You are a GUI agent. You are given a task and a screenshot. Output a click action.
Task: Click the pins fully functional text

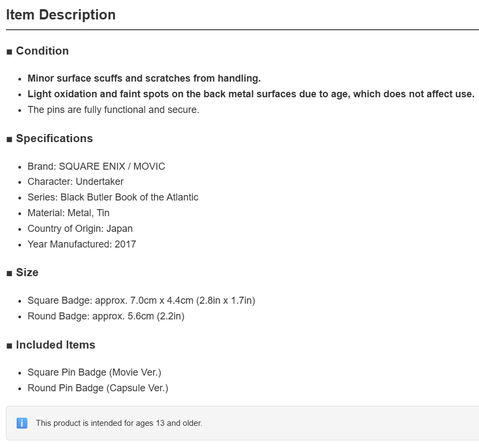[x=113, y=110]
